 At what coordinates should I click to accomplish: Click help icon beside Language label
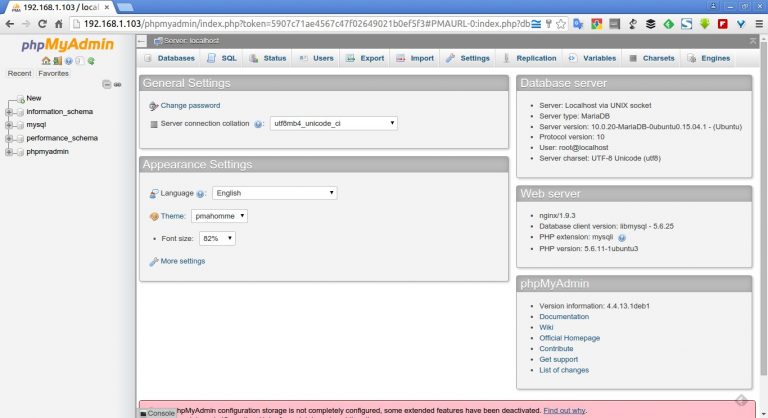click(200, 194)
